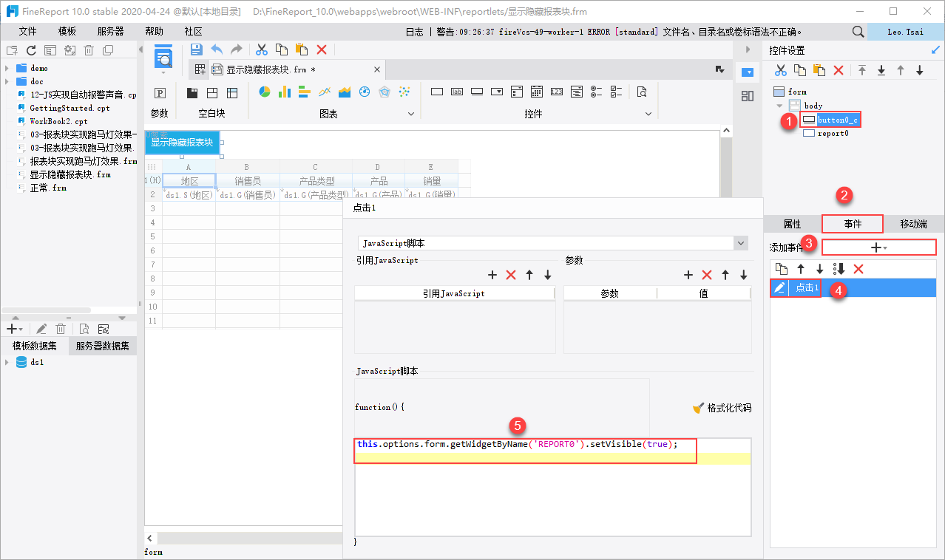The width and height of the screenshot is (945, 560).
Task: Click the parameter panel P icon
Action: 160,93
